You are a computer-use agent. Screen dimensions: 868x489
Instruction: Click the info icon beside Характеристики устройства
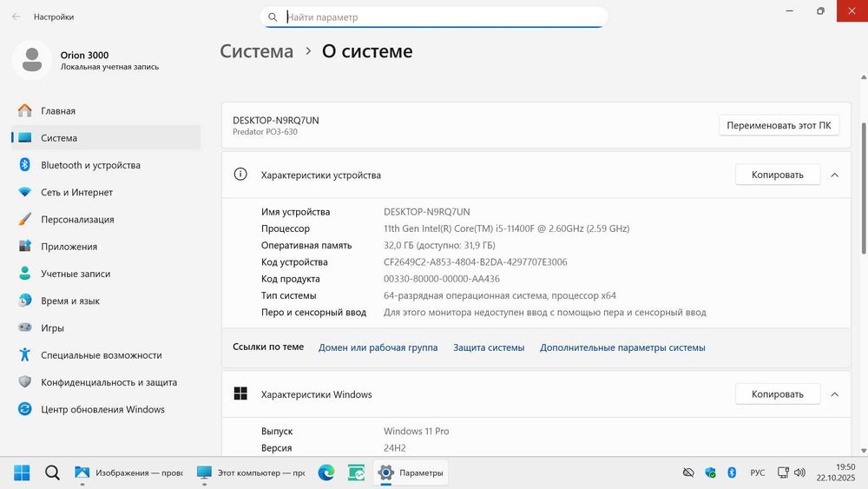pyautogui.click(x=240, y=175)
